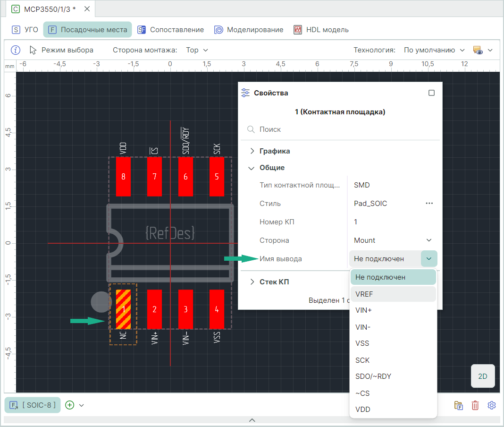
Task: Click the add footprint plus icon
Action: click(70, 405)
